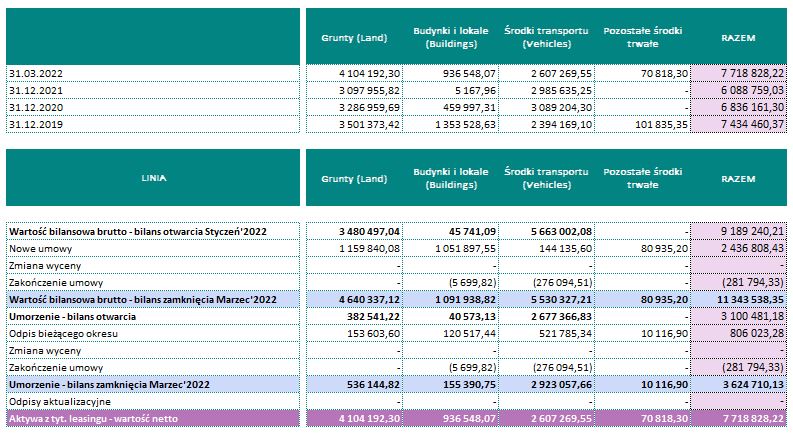Click Środki transportu header in upper table

tap(545, 37)
